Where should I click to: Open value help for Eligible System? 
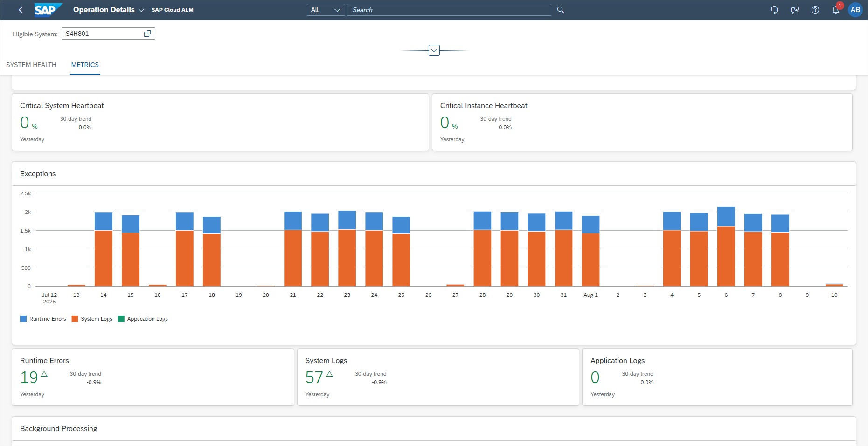[x=147, y=34]
